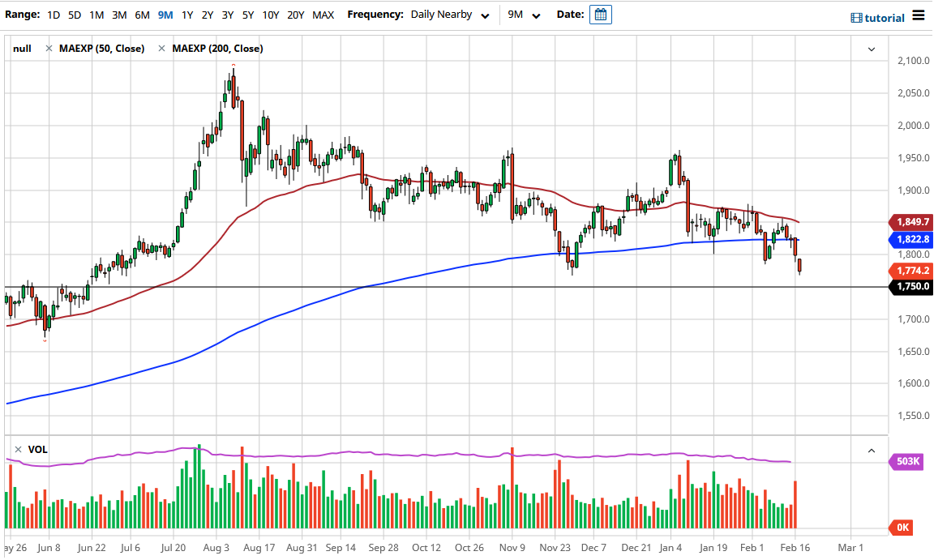The image size is (934, 560).
Task: Click the hamburger menu icon
Action: click(x=920, y=16)
